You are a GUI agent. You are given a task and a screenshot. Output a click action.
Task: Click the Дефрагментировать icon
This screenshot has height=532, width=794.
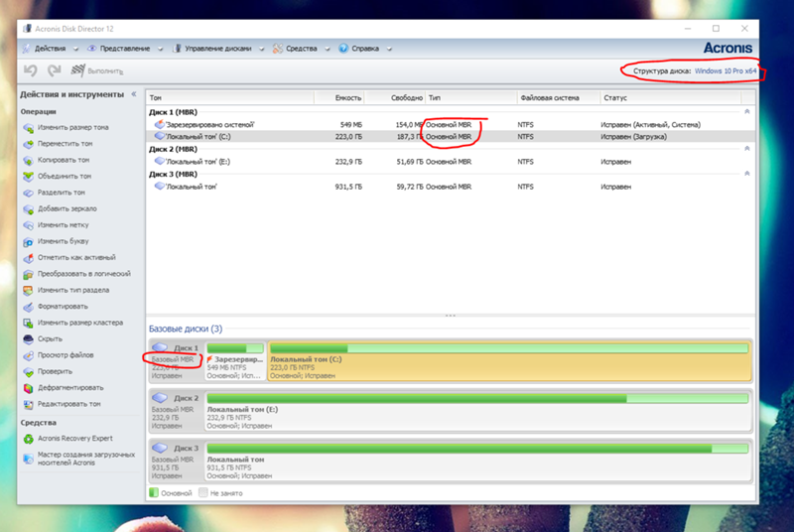[x=29, y=388]
